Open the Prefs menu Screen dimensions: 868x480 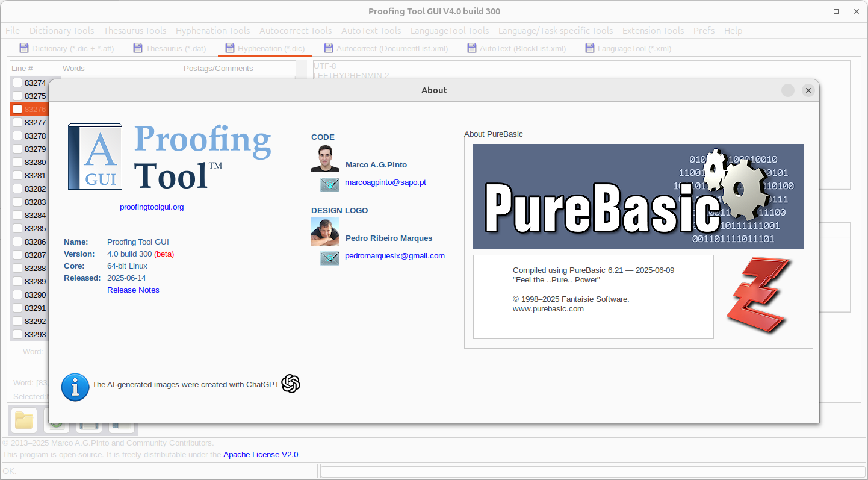point(704,31)
